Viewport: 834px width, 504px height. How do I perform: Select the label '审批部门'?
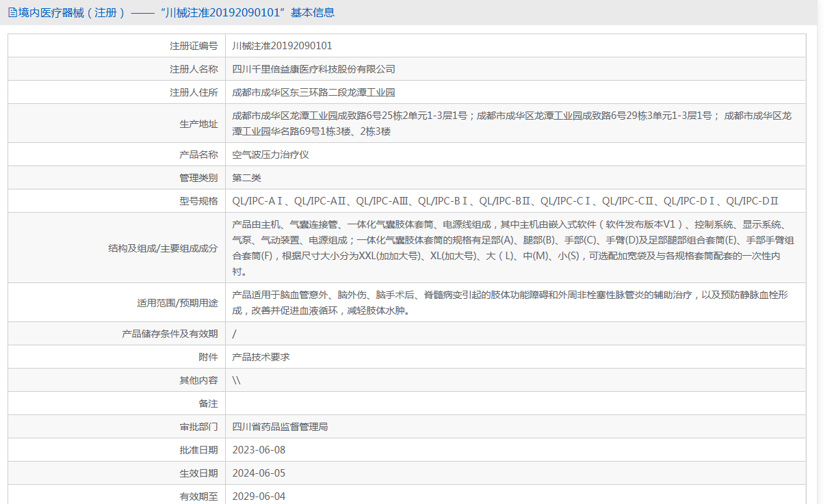coord(198,427)
